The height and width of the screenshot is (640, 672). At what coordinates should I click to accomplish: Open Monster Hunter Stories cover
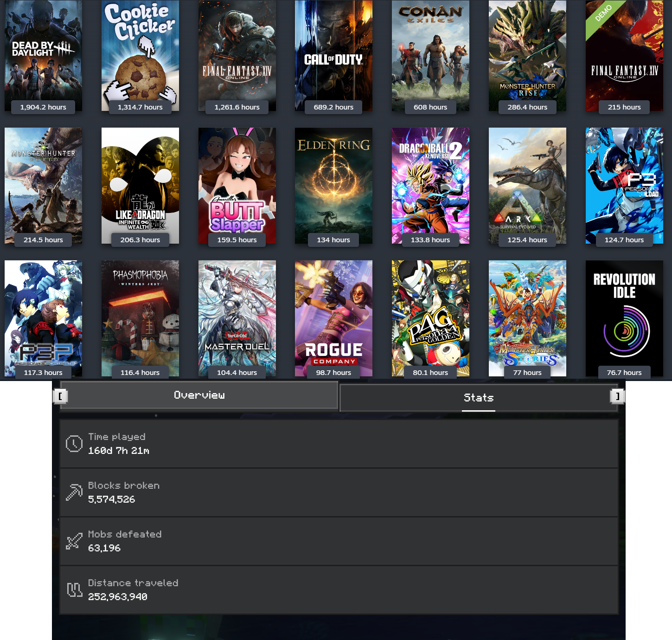tap(527, 318)
